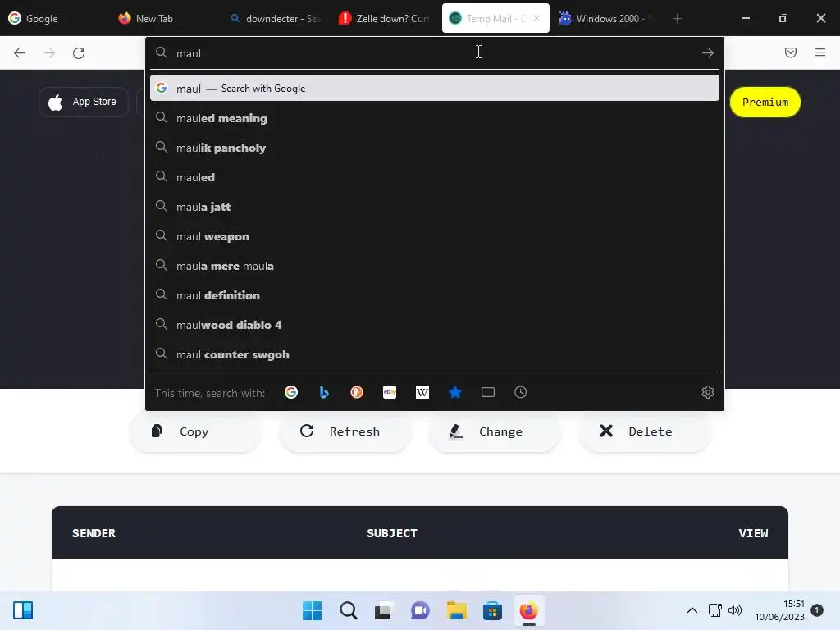Switch to New Tab tab
The width and height of the screenshot is (840, 630).
167,18
